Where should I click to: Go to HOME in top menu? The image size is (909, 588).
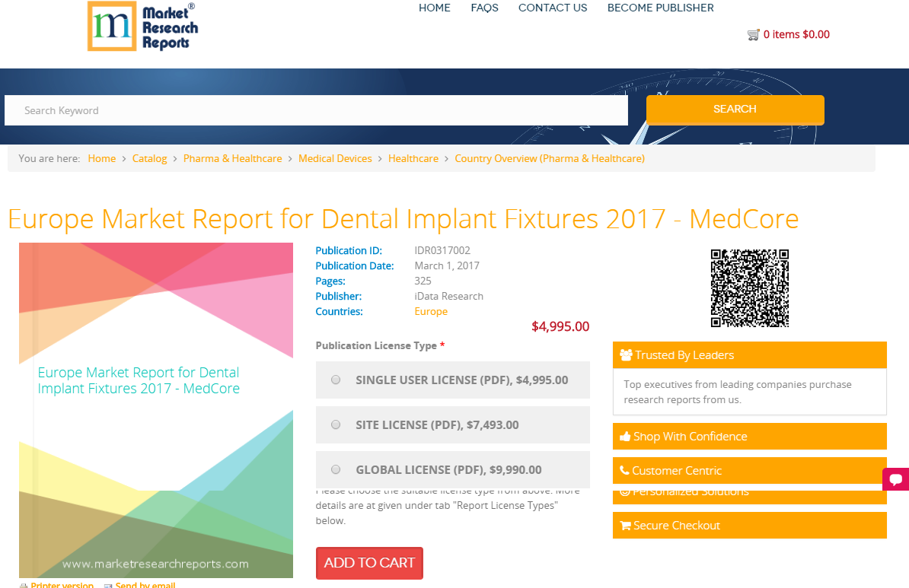coord(434,8)
